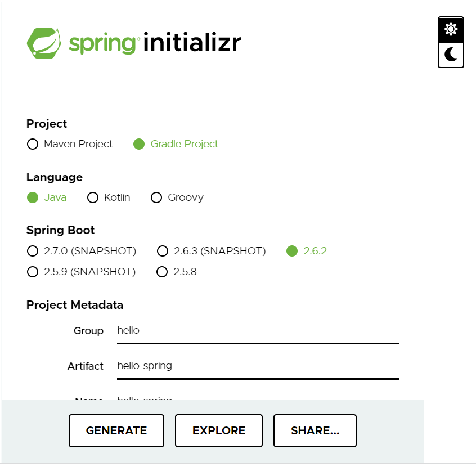The width and height of the screenshot is (476, 467).
Task: Click the initializr title text
Action: click(192, 43)
